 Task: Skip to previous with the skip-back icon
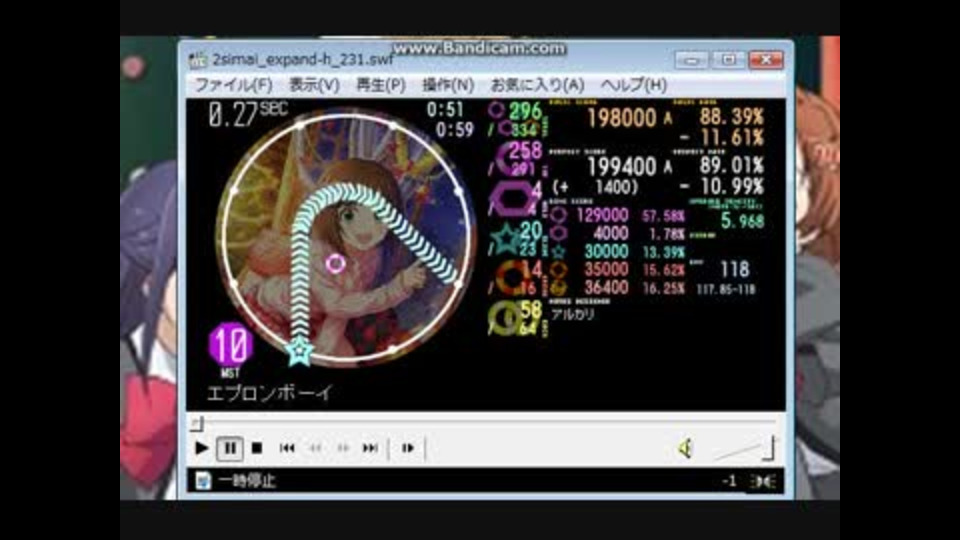pyautogui.click(x=287, y=448)
